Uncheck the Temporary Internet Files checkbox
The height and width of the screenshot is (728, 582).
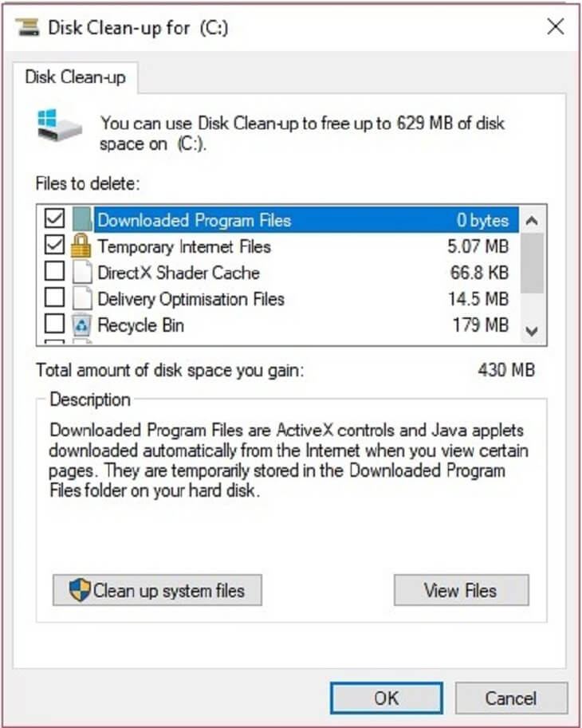(x=54, y=246)
